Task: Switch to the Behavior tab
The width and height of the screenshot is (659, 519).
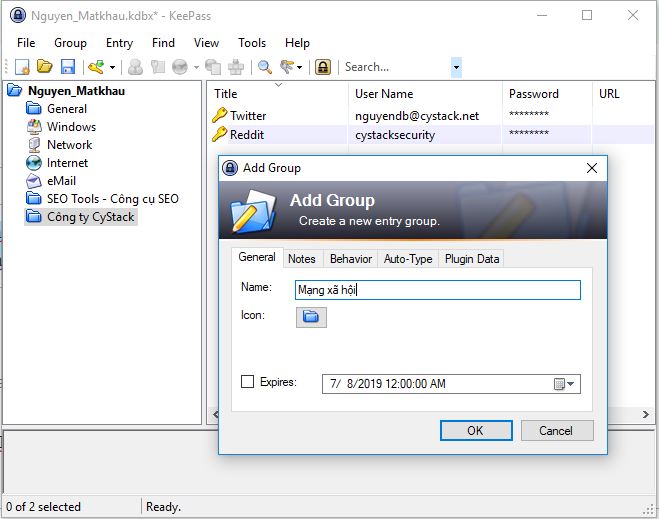Action: pyautogui.click(x=351, y=258)
